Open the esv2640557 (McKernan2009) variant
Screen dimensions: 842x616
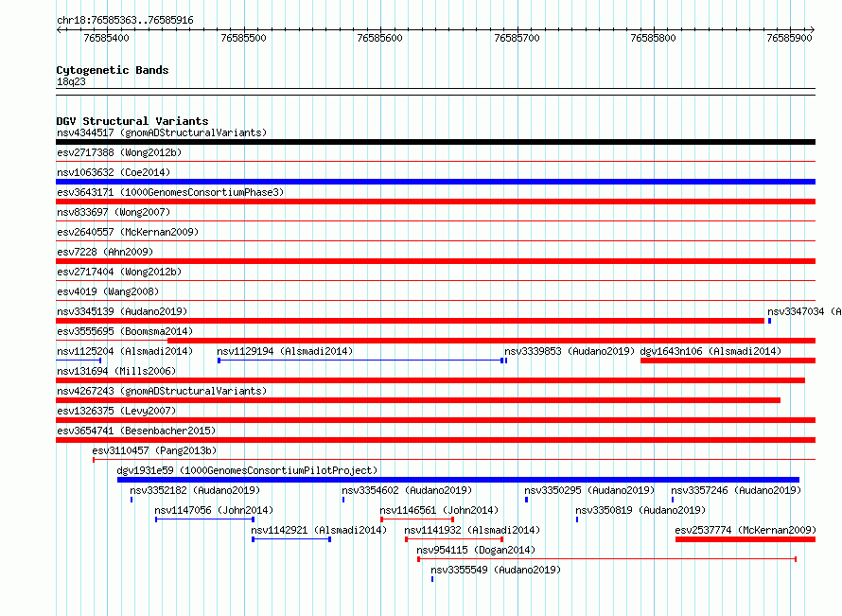coord(128,232)
